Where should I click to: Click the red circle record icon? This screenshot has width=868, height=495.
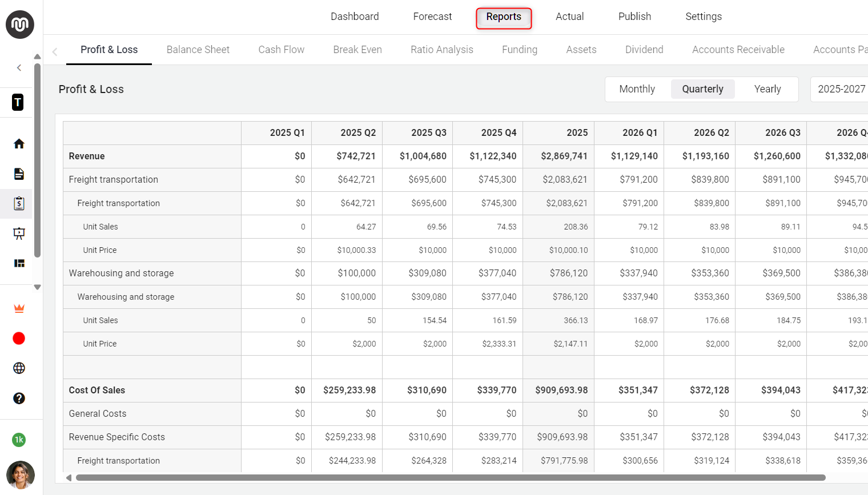19,339
